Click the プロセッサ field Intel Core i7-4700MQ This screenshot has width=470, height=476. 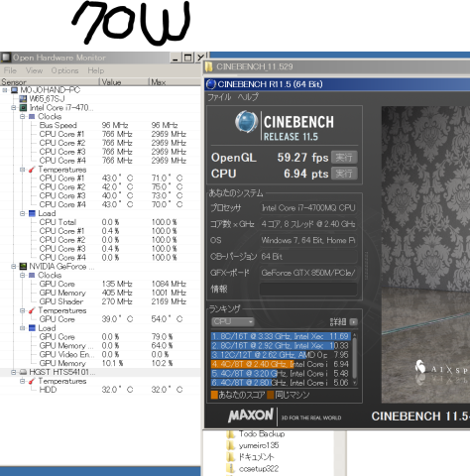(x=308, y=208)
